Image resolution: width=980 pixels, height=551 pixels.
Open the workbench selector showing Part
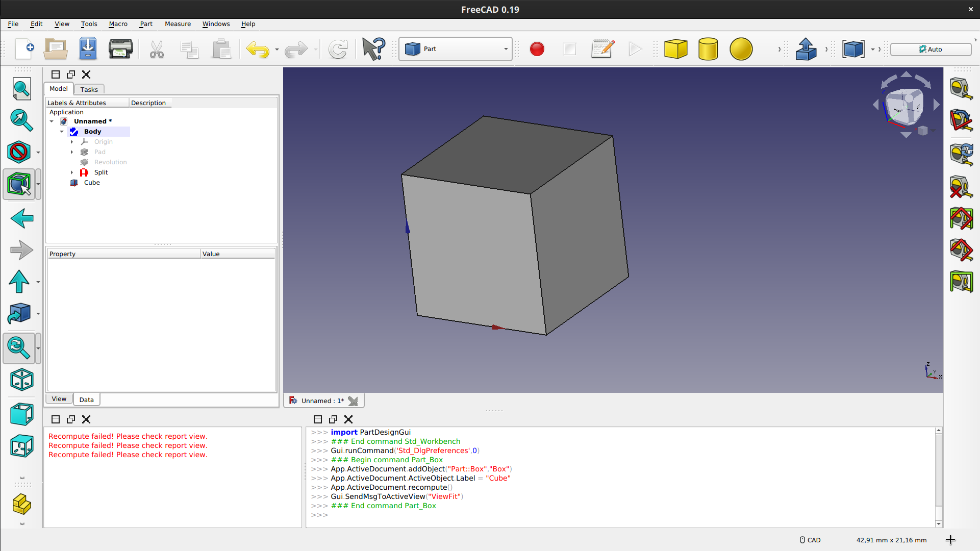click(x=455, y=48)
